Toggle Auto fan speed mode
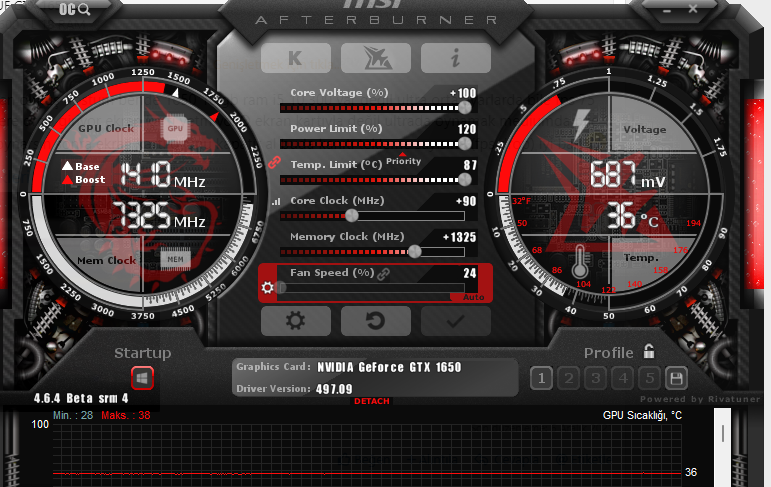771x487 pixels. [473, 297]
